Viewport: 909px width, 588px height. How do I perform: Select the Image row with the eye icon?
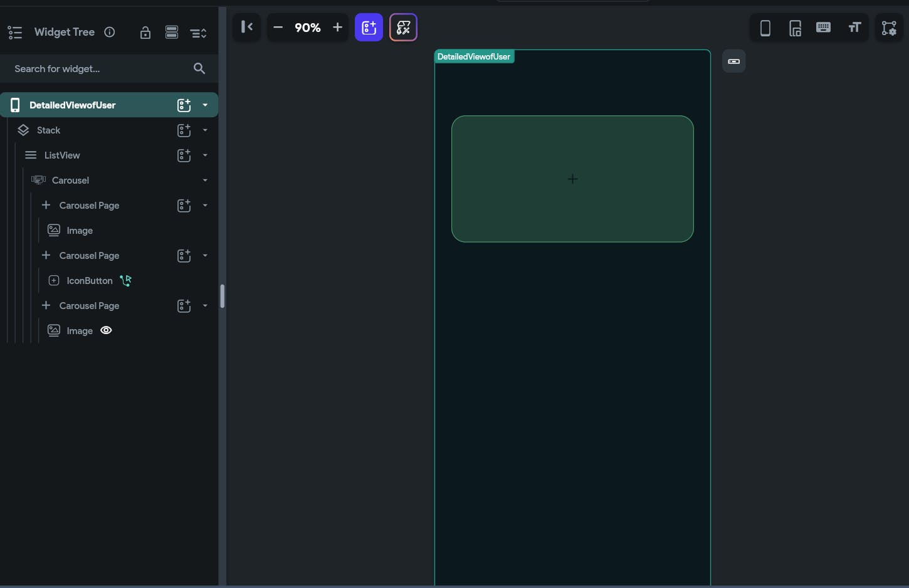109,330
